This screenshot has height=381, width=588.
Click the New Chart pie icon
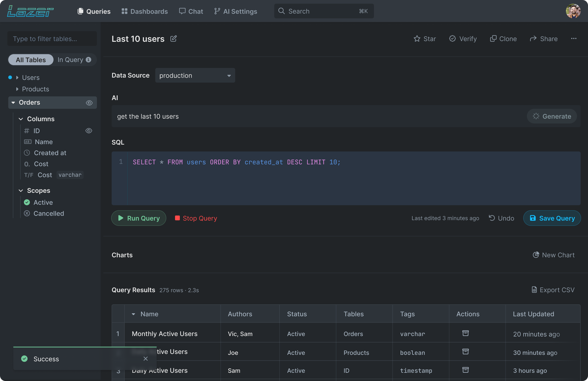click(x=536, y=255)
